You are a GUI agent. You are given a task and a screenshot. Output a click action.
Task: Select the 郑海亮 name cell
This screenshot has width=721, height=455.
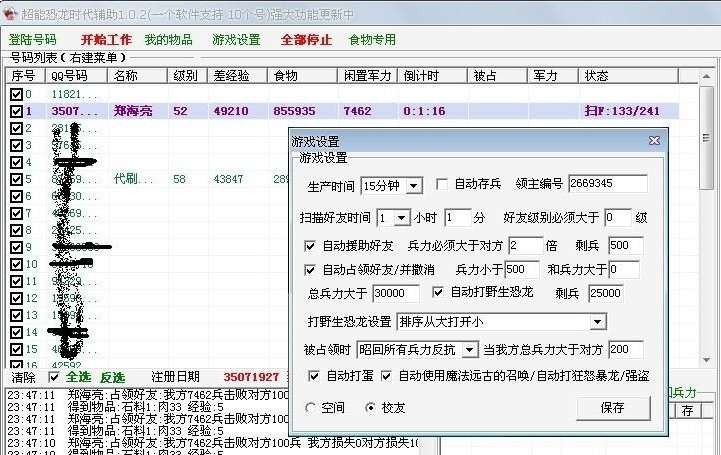[133, 111]
